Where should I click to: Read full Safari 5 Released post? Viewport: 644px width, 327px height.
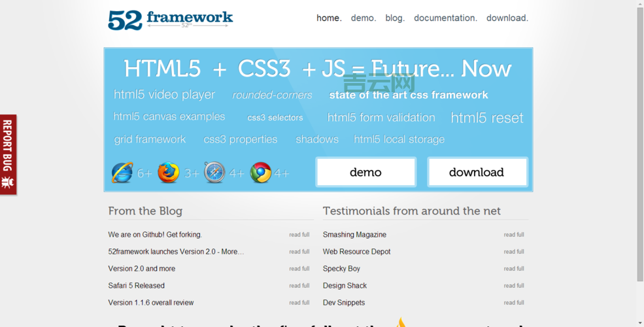299,286
